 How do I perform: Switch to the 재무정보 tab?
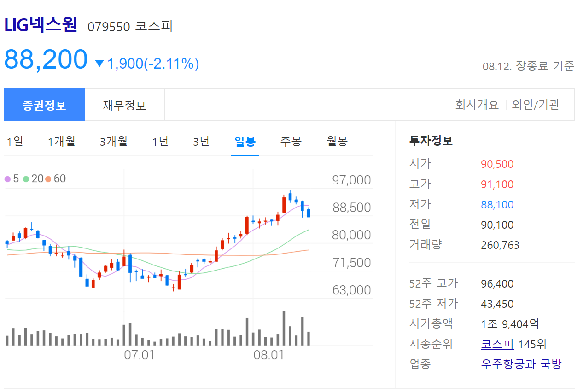click(x=124, y=105)
